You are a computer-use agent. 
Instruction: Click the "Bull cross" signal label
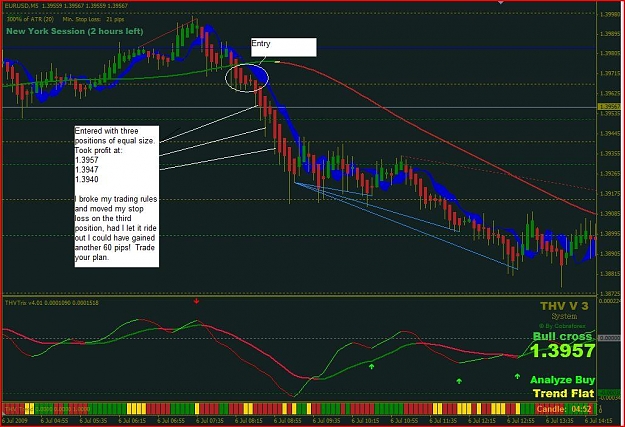coord(562,336)
